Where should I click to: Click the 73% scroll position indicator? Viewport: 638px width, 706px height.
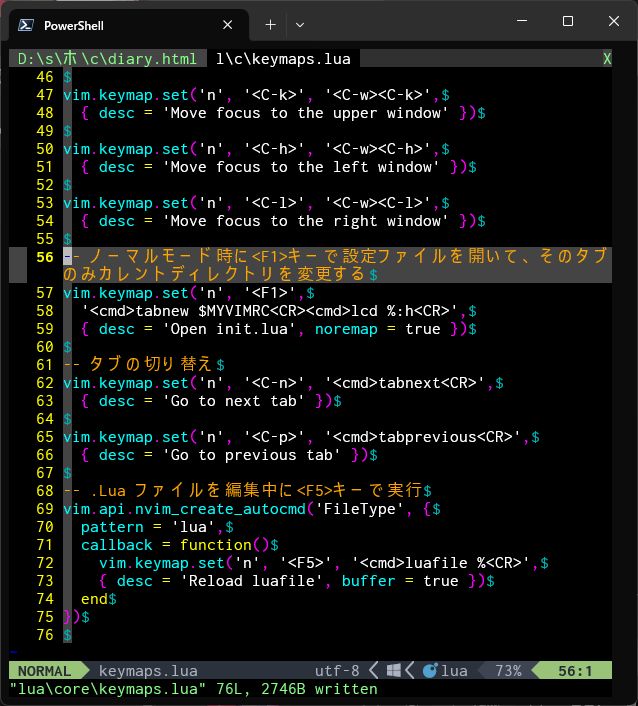(x=508, y=671)
